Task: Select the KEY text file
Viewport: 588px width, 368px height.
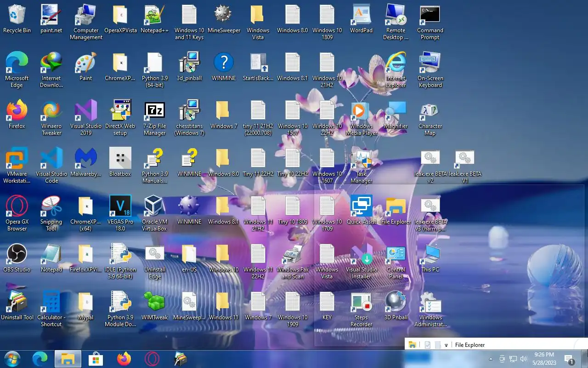Action: pyautogui.click(x=327, y=306)
